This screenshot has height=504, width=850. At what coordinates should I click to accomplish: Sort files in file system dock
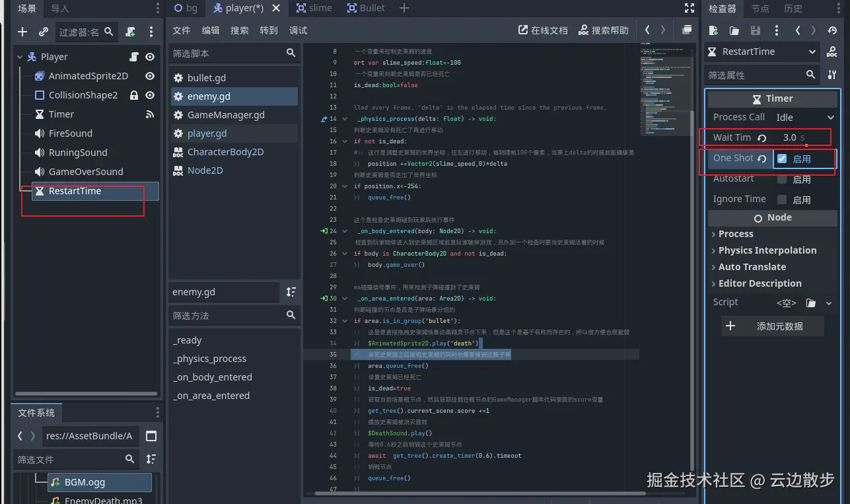tap(151, 459)
